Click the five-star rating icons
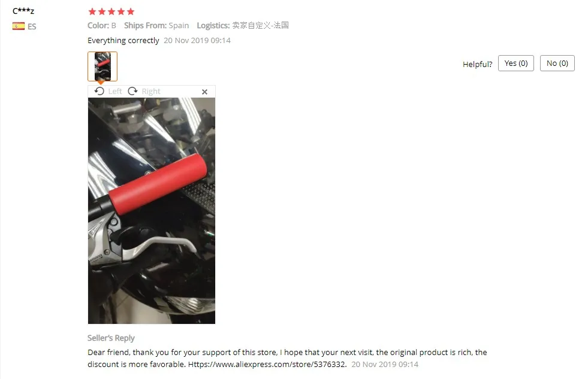The height and width of the screenshot is (379, 588). [x=111, y=11]
